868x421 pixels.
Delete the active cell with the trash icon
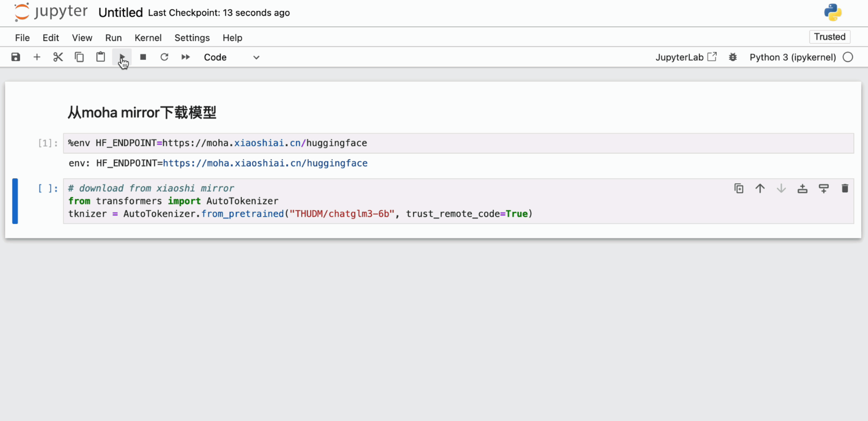coord(845,188)
